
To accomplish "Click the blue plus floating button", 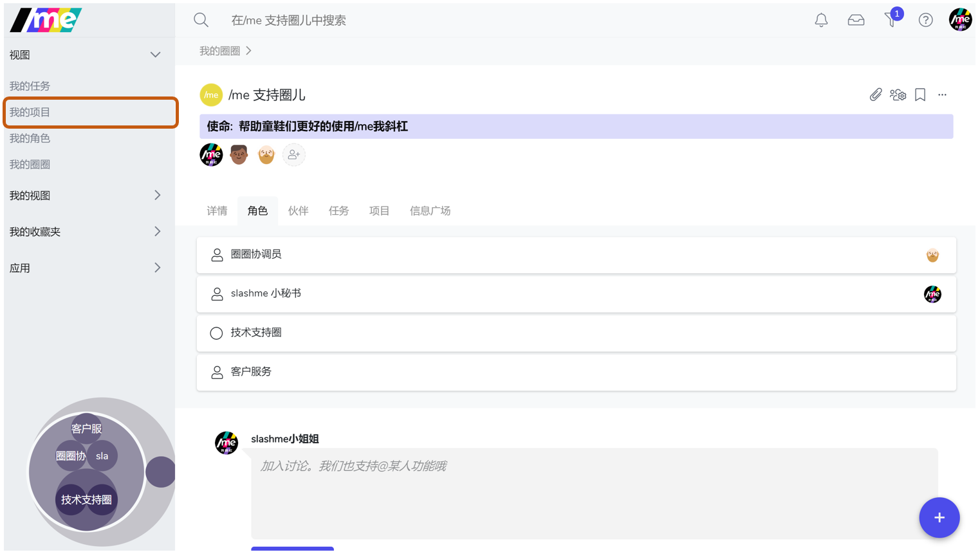I will click(939, 517).
